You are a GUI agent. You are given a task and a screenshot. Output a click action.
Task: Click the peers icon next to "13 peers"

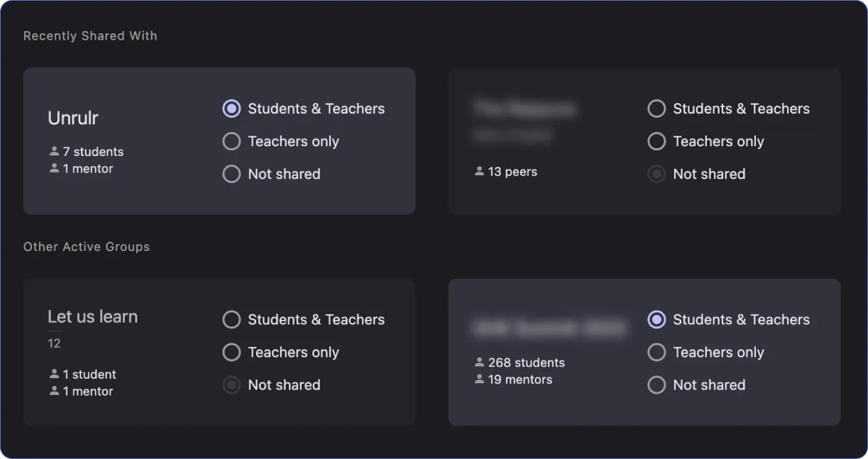coord(478,171)
